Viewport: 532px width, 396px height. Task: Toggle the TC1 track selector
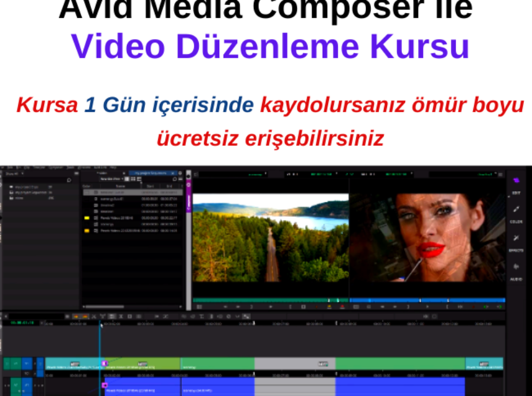pyautogui.click(x=27, y=374)
